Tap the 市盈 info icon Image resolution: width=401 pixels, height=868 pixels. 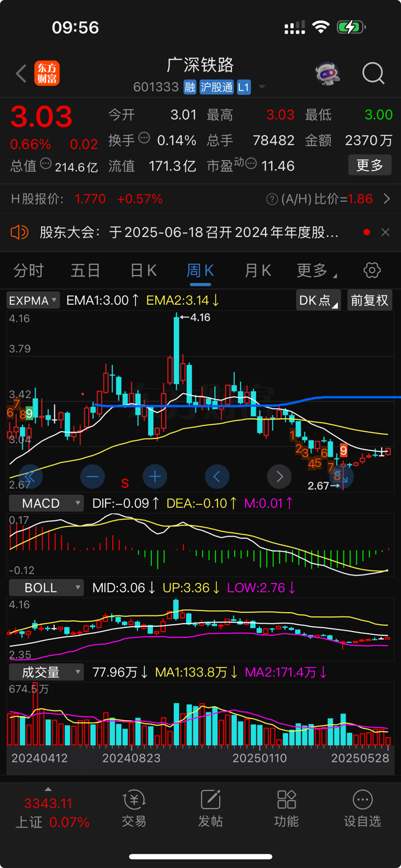tap(251, 164)
